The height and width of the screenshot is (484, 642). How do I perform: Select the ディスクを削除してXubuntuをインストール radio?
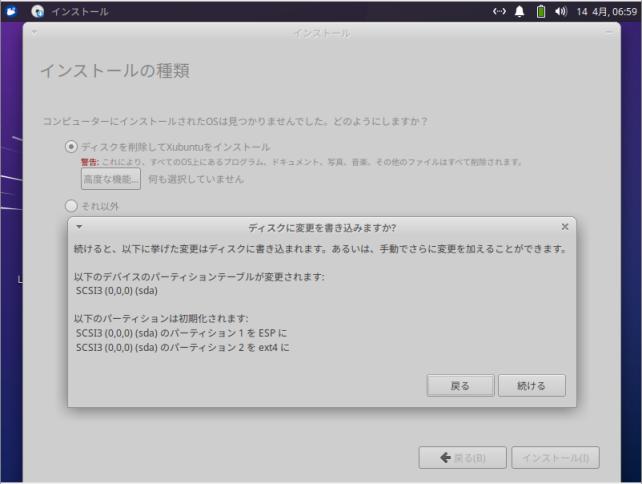71,147
